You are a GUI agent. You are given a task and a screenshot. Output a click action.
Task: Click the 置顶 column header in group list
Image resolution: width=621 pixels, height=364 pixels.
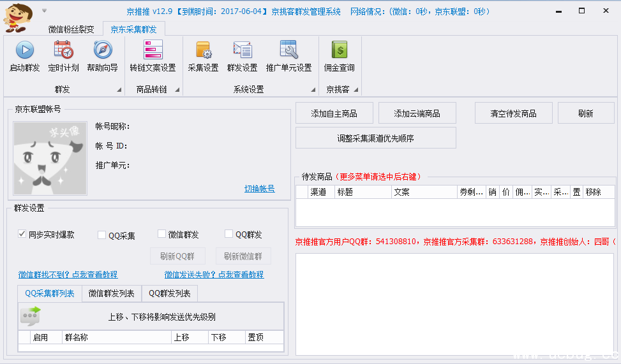tap(264, 337)
